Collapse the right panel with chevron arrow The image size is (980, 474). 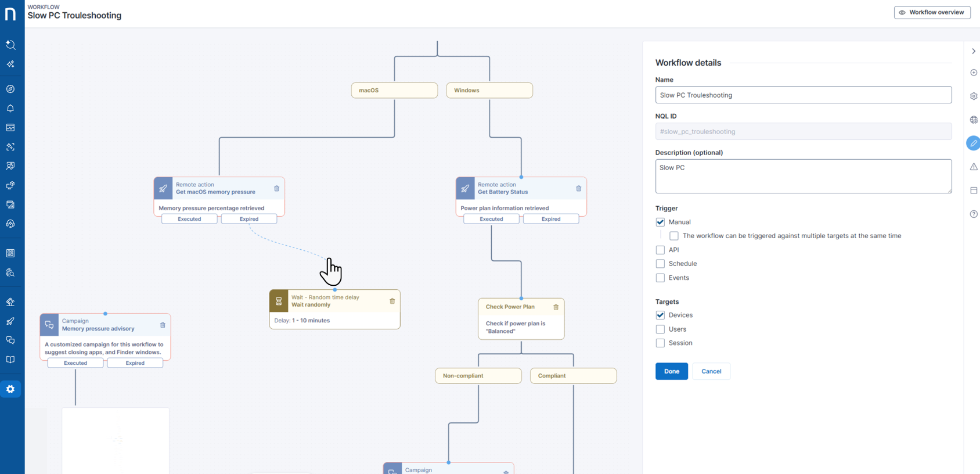[x=974, y=51]
